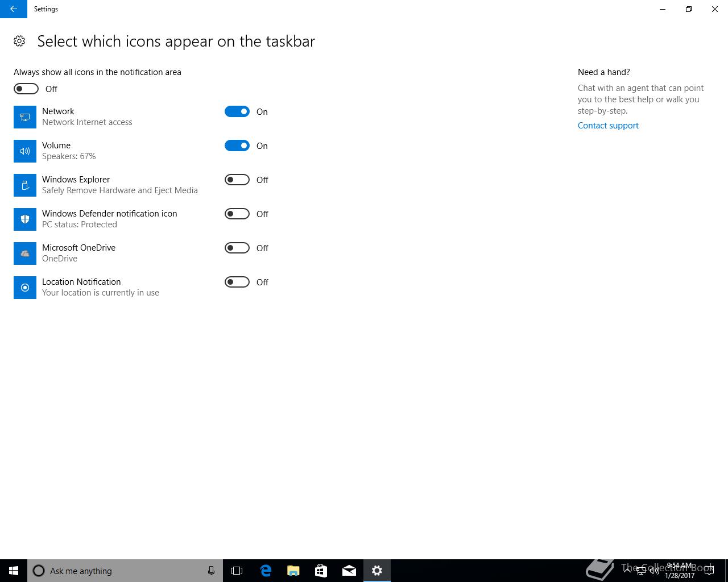Open the Action Center notification icon
728x582 pixels.
click(x=709, y=571)
